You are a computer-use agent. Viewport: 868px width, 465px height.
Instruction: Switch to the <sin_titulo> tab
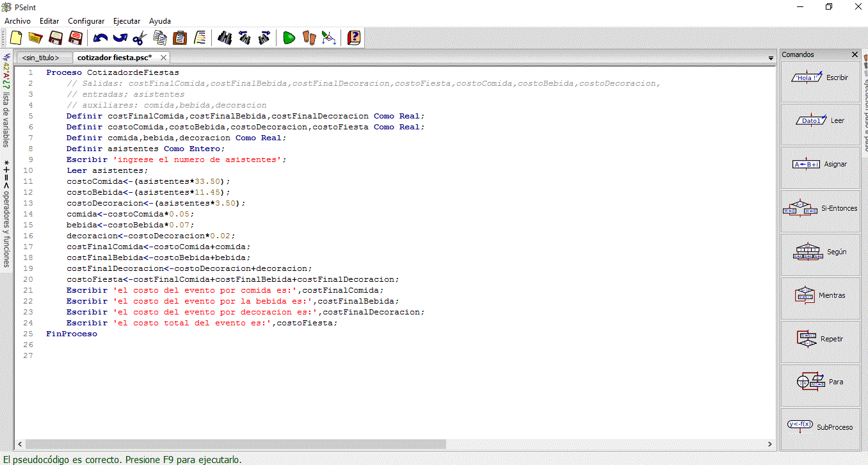[40, 58]
